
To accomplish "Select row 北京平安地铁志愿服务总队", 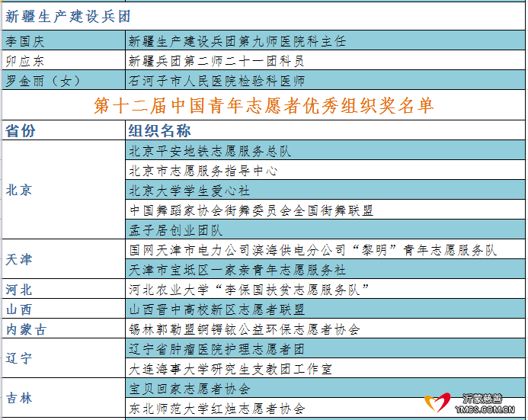I will (x=325, y=150).
